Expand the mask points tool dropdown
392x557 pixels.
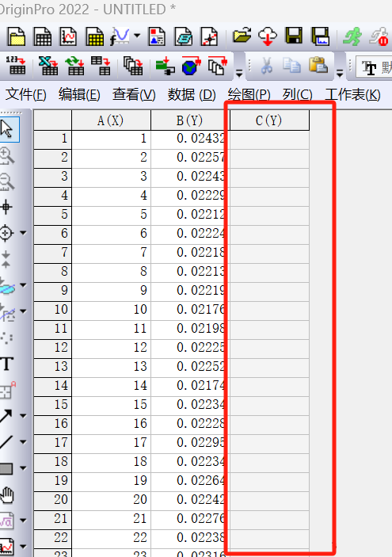[x=23, y=311]
